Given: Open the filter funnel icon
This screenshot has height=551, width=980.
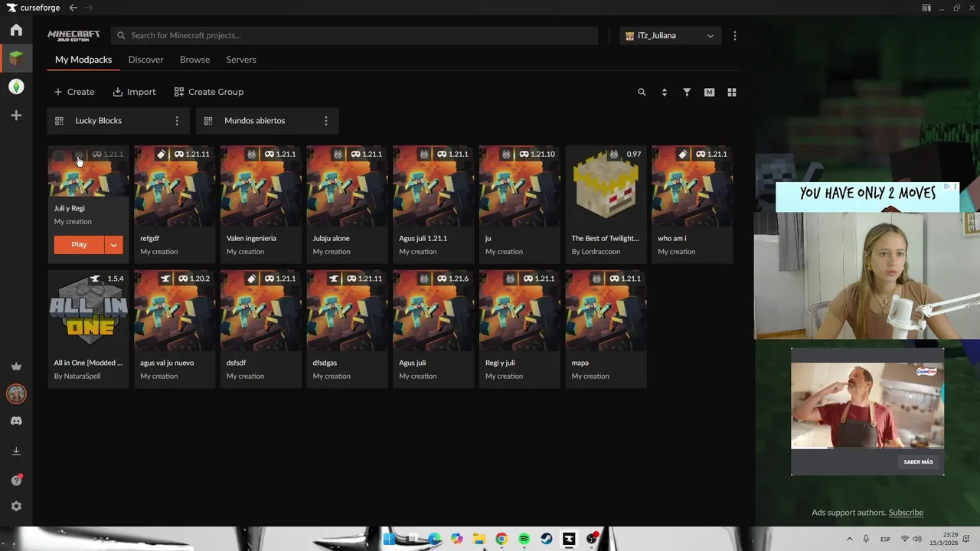Looking at the screenshot, I should pyautogui.click(x=687, y=93).
